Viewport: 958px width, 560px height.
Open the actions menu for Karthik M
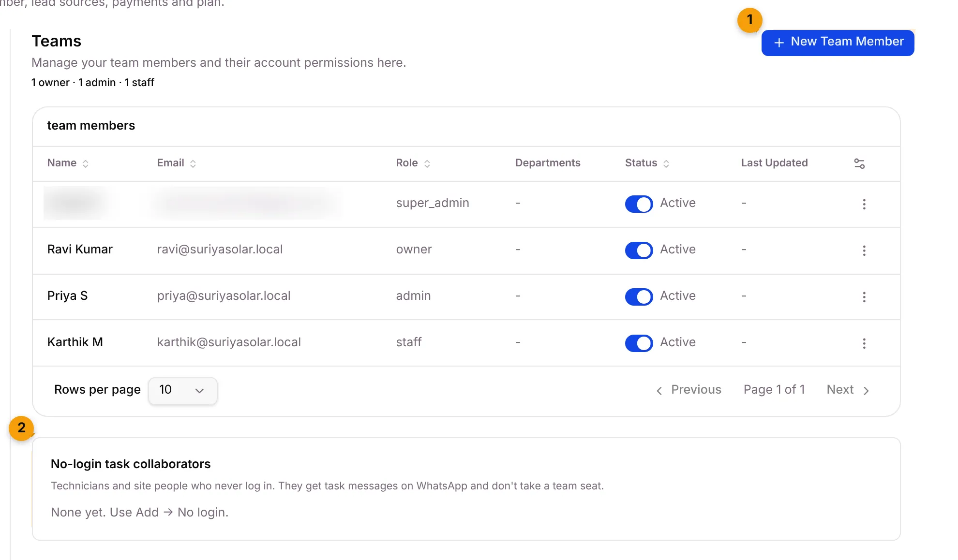(x=864, y=343)
